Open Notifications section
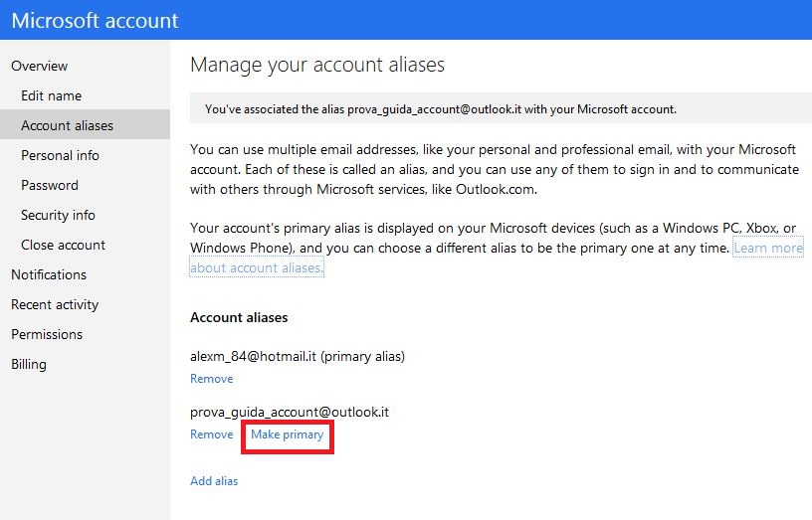 pos(49,274)
